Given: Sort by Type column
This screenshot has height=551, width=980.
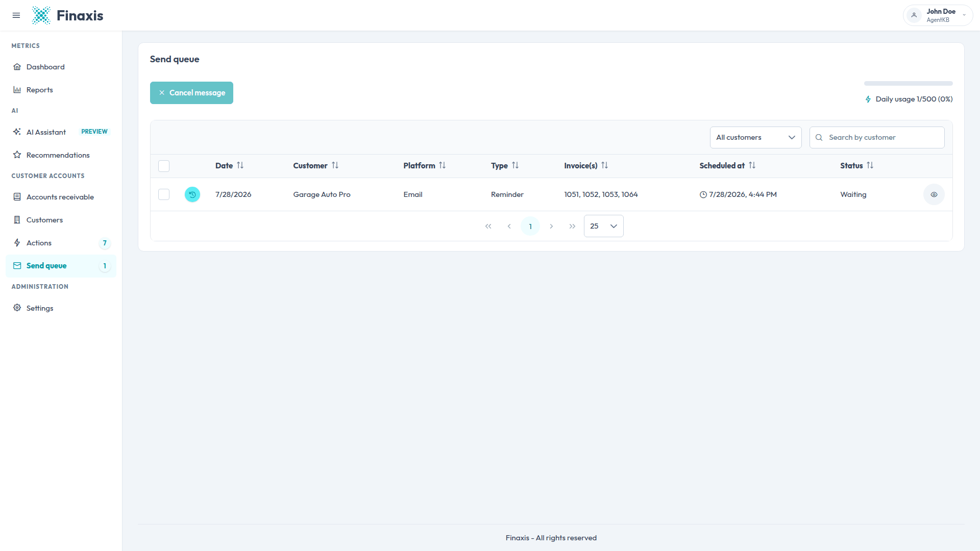Looking at the screenshot, I should pos(504,166).
